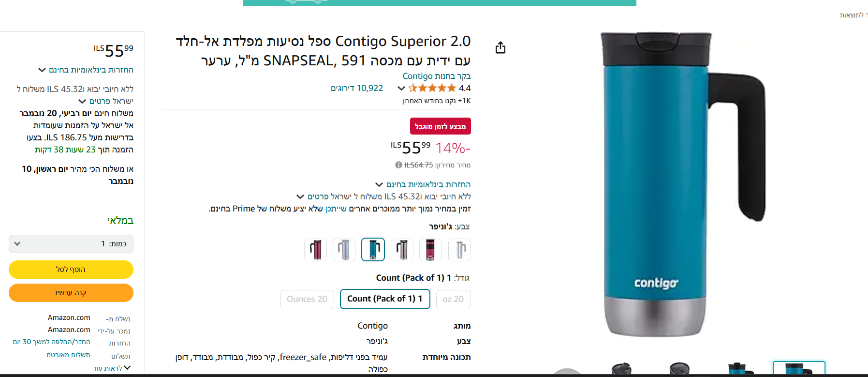Select the pale blue mug color swatch

(344, 250)
